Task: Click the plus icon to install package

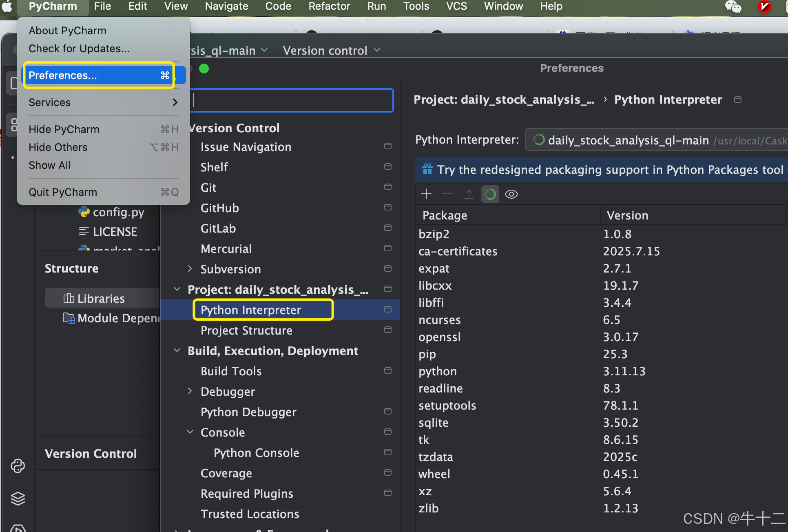Action: tap(426, 194)
